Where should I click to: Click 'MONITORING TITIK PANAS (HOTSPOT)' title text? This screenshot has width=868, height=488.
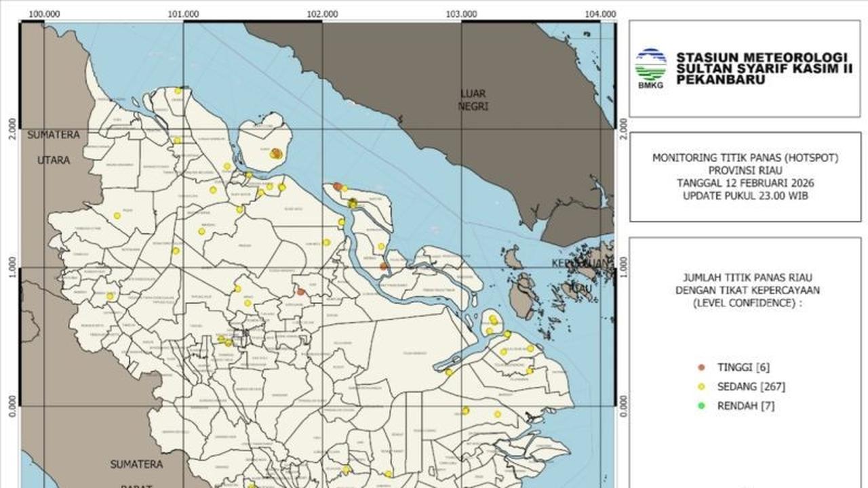(x=745, y=158)
